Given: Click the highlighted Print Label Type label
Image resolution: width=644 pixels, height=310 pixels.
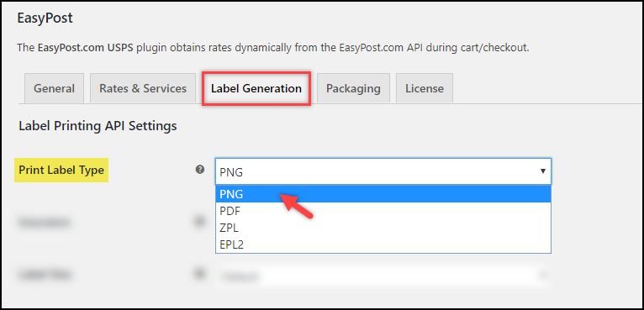Looking at the screenshot, I should (61, 170).
